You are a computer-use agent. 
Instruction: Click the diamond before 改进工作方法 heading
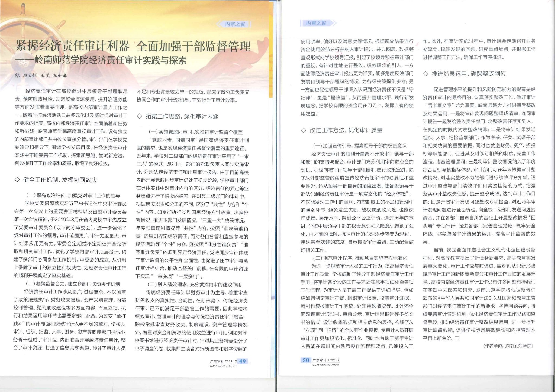(x=304, y=130)
